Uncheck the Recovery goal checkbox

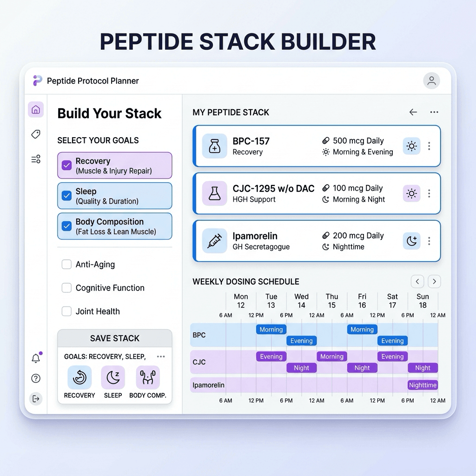point(66,165)
